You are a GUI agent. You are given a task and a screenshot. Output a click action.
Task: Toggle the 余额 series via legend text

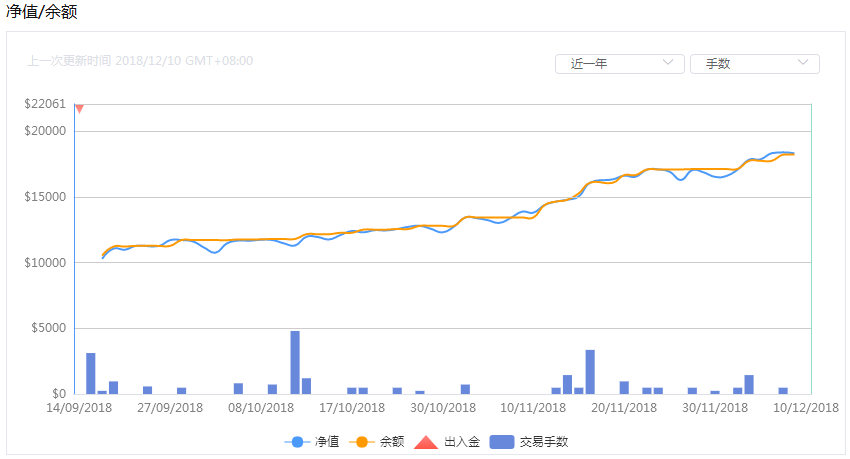392,441
